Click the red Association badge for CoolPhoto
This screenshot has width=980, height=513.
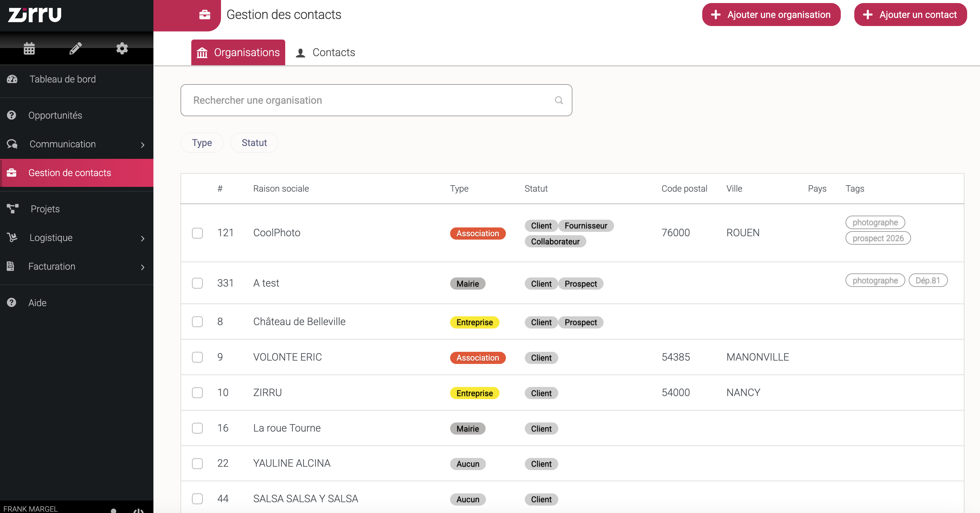tap(477, 233)
